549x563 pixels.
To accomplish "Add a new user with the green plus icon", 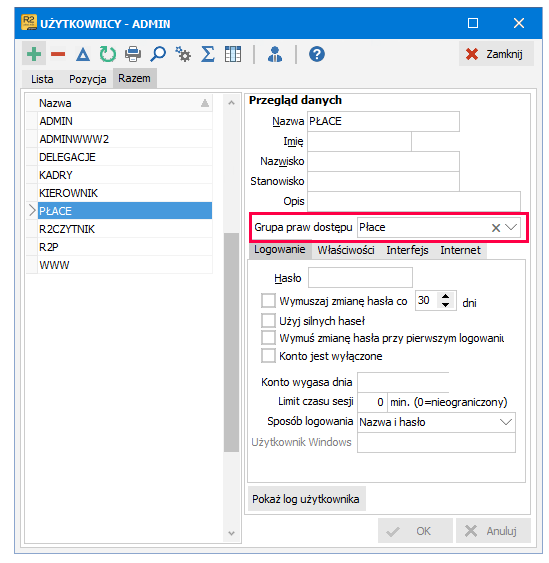I will pyautogui.click(x=34, y=54).
